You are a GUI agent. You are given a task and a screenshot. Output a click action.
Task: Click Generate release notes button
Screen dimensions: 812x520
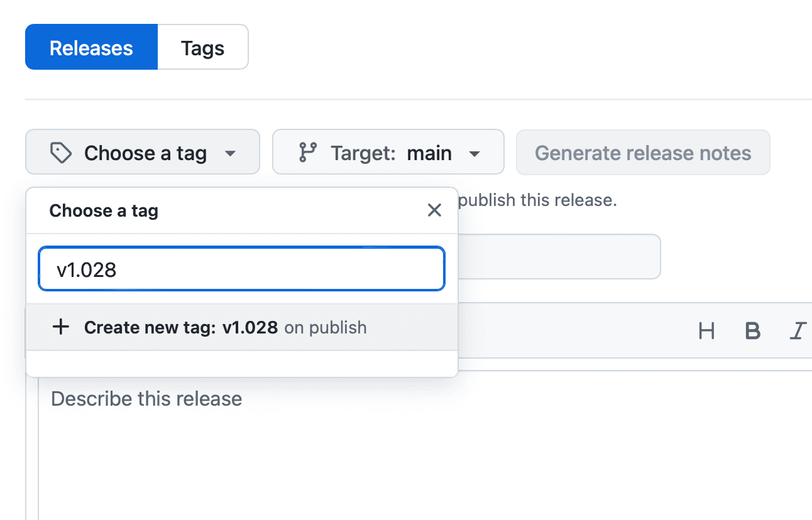point(642,153)
